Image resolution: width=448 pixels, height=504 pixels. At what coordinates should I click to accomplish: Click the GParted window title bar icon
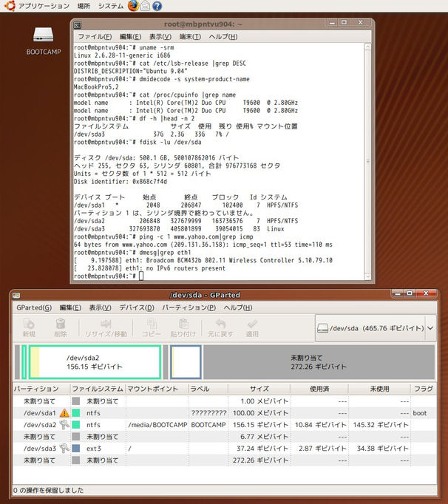[x=16, y=295]
